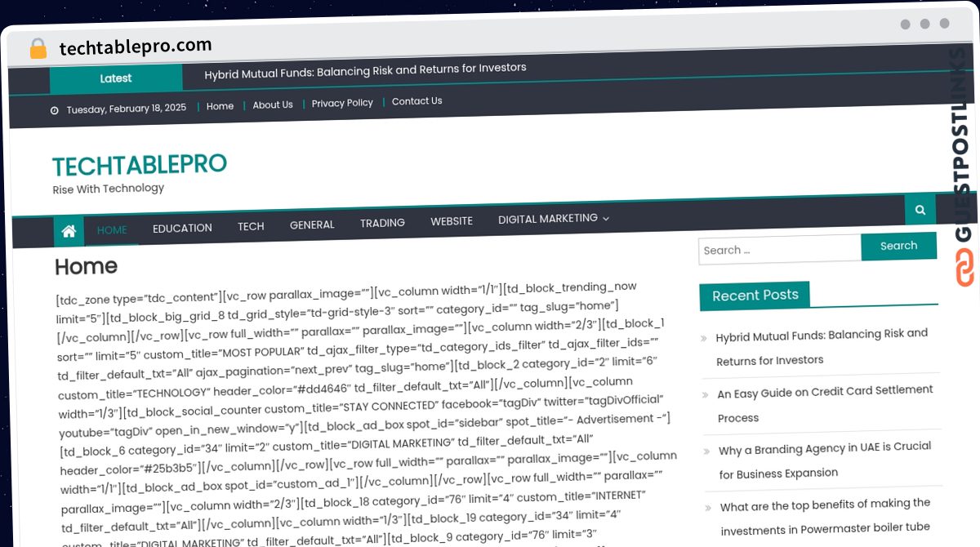
Task: Navigate to the WEBSITE category
Action: coord(452,221)
